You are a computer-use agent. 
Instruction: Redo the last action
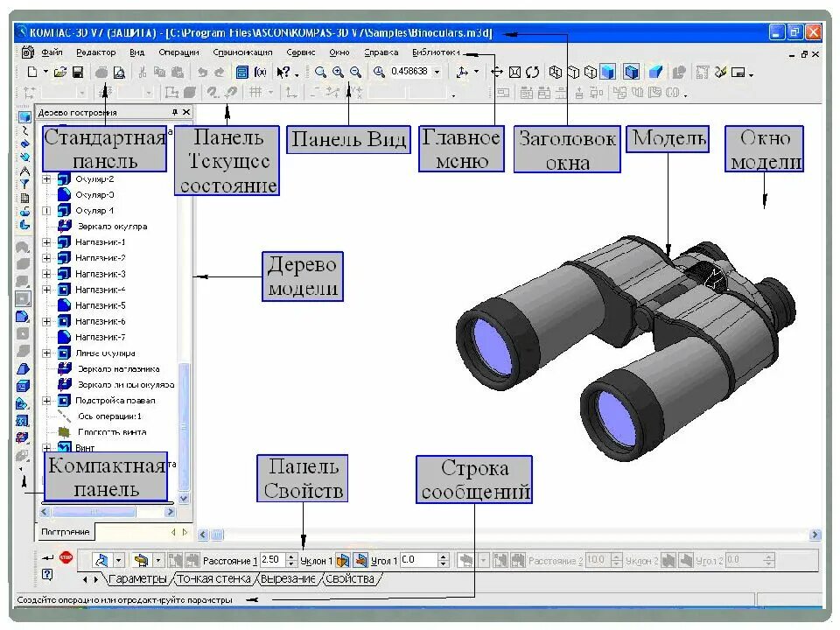coord(219,73)
